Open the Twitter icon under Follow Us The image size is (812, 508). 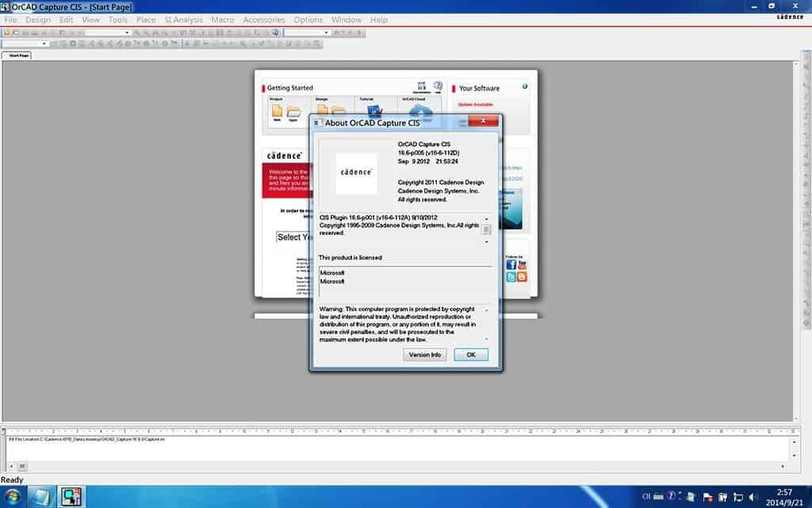(x=511, y=277)
